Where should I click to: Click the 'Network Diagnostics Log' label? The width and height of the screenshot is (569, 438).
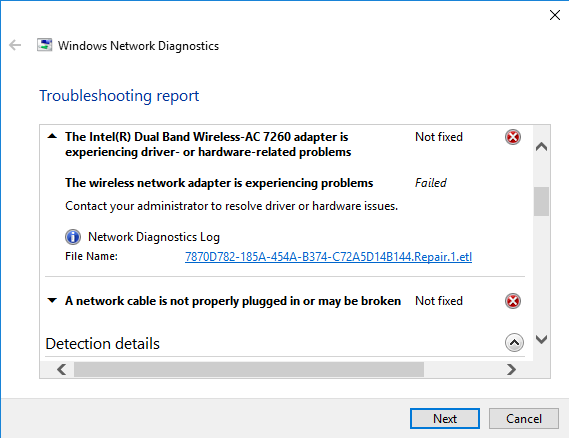click(154, 237)
